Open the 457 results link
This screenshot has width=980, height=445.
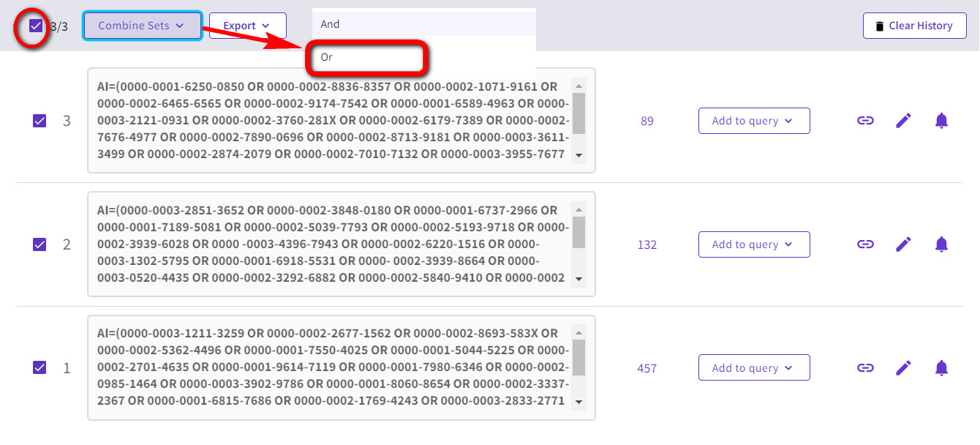tap(647, 368)
